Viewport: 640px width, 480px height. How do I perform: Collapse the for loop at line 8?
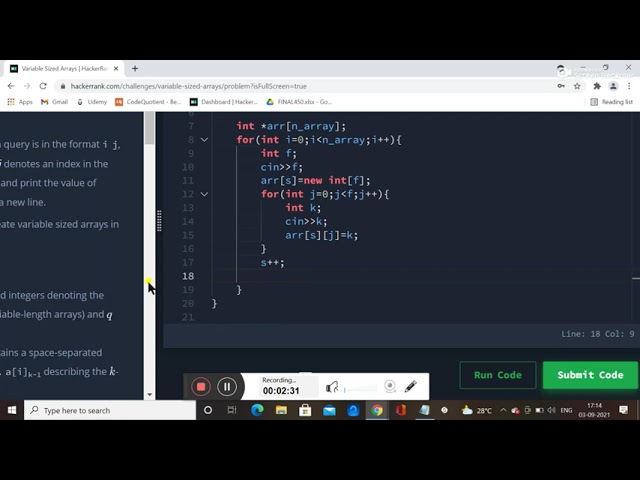tap(204, 140)
